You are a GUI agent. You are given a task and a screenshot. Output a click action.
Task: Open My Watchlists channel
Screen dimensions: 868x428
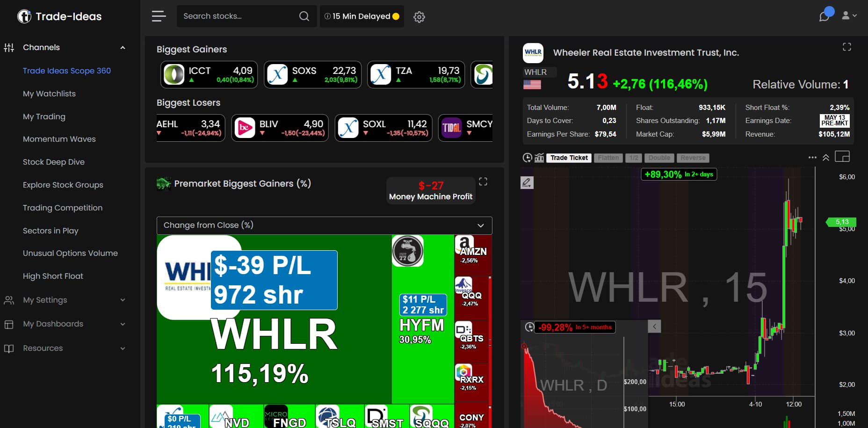pyautogui.click(x=49, y=94)
